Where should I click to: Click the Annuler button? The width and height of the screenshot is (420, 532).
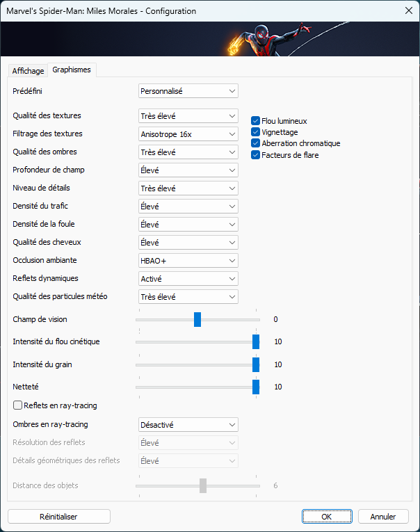(383, 517)
